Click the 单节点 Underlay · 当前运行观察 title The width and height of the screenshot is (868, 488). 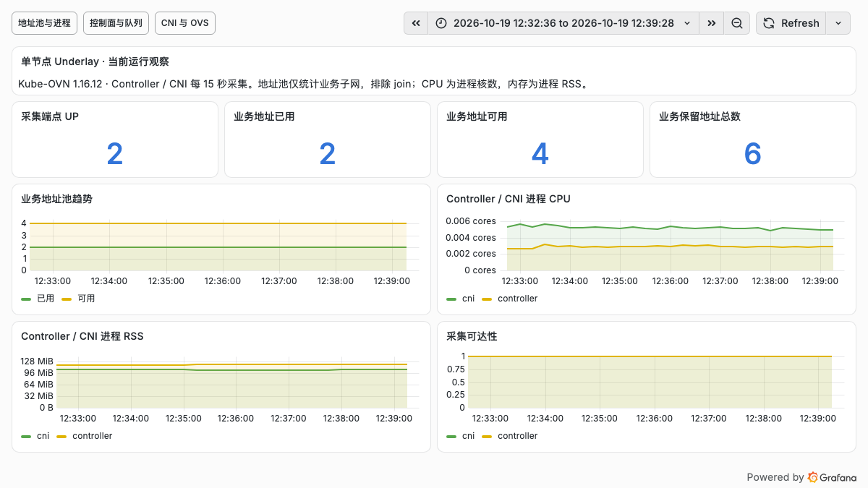(95, 61)
